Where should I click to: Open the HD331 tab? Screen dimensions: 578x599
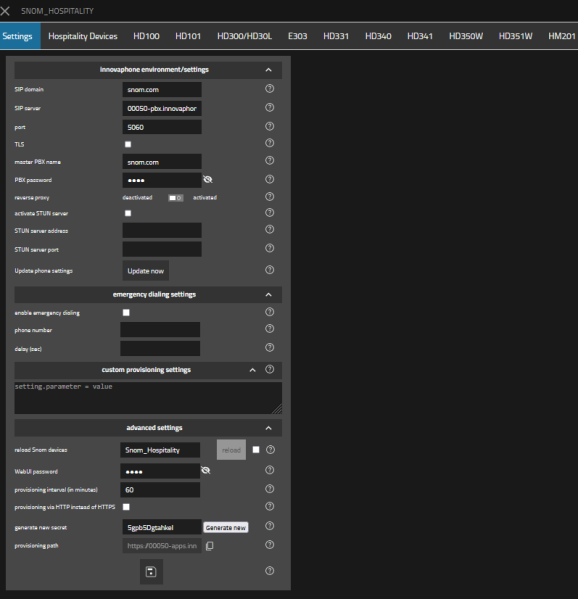pos(336,36)
